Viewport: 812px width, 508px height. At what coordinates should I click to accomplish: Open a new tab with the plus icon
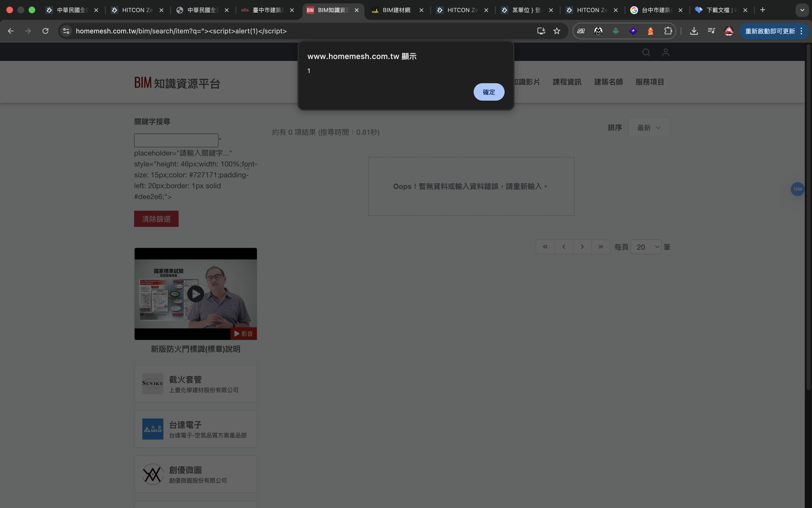[763, 10]
